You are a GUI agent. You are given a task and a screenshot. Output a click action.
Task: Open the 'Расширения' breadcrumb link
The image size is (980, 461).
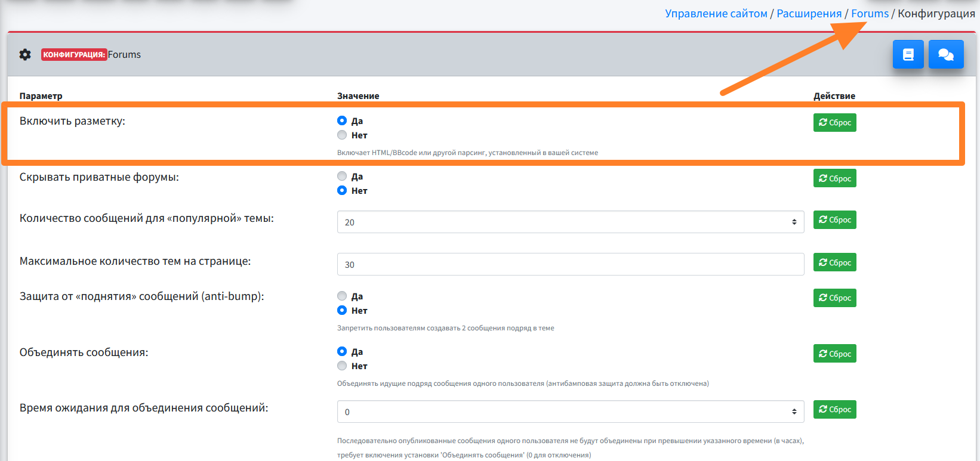[x=809, y=14]
